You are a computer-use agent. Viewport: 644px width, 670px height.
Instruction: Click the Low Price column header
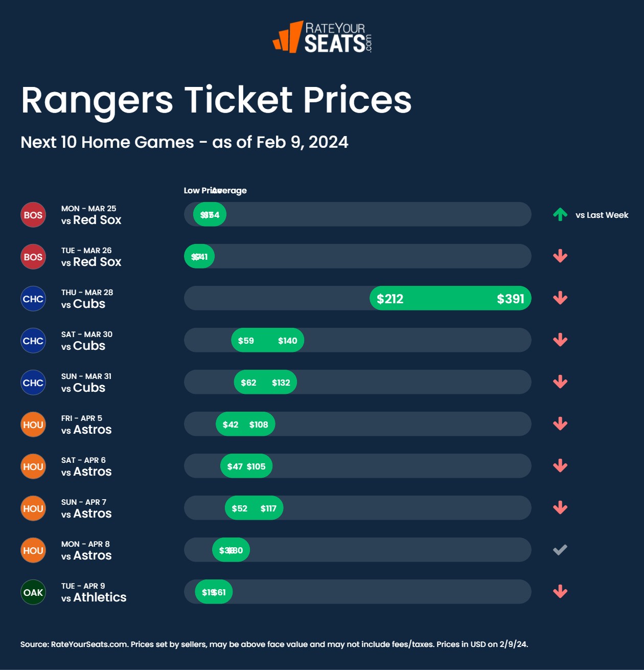[x=197, y=190]
